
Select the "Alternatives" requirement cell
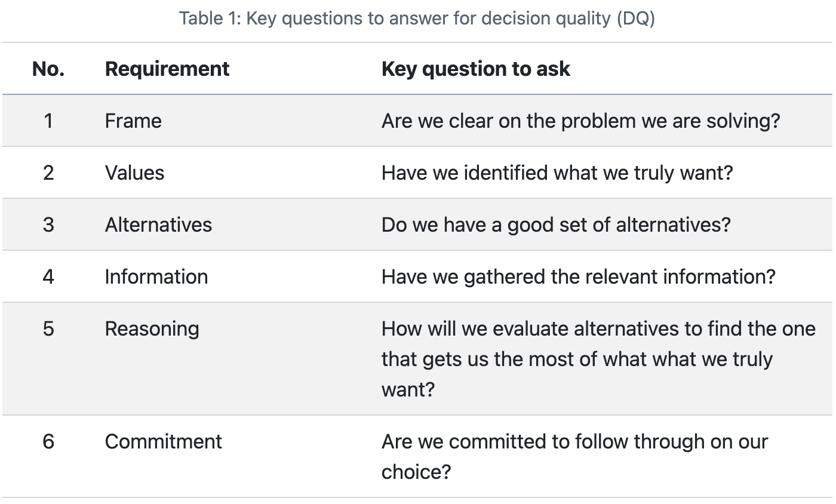(158, 225)
